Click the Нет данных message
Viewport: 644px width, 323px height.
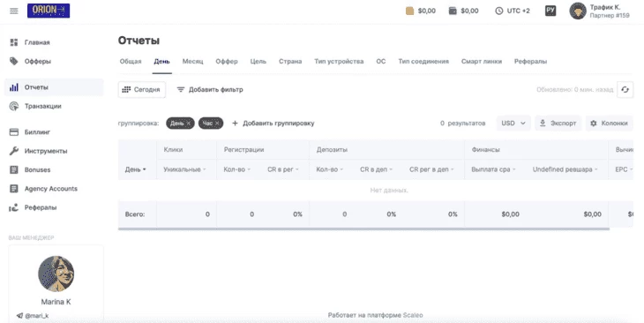(389, 191)
